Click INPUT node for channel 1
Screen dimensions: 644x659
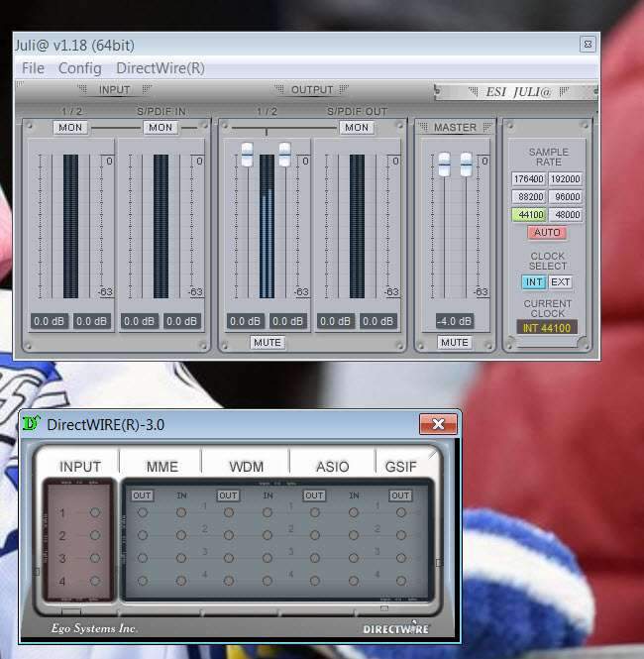(95, 512)
